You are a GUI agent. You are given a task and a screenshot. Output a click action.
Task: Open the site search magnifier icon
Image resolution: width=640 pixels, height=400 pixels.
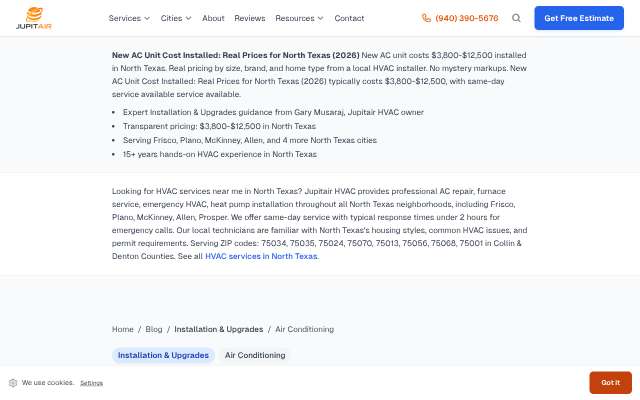point(516,18)
